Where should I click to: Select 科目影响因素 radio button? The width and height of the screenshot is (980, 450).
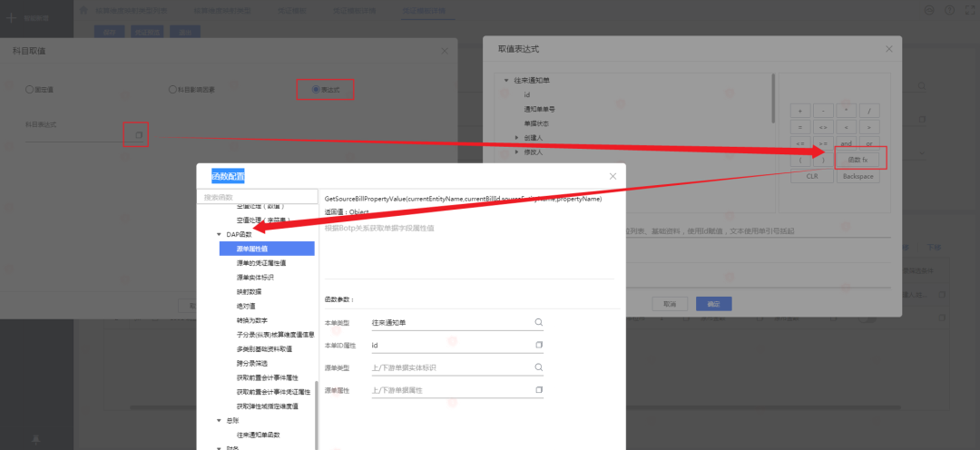tap(172, 90)
